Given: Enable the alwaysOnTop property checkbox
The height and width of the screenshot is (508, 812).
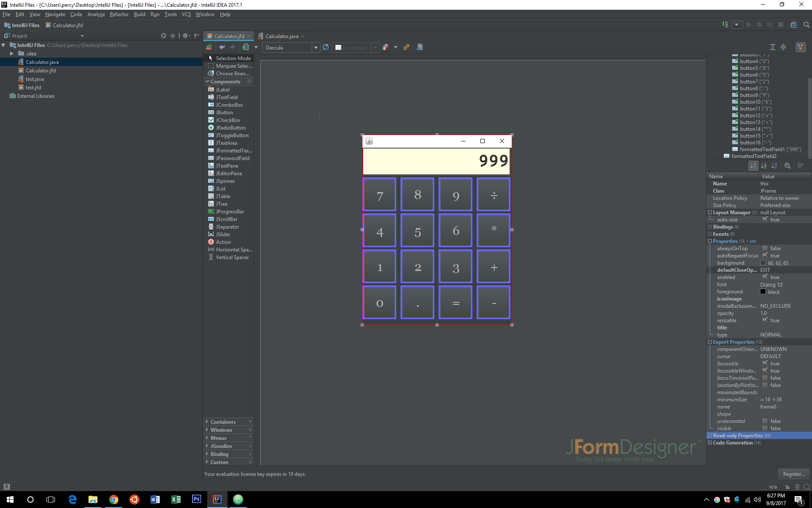Looking at the screenshot, I should click(765, 248).
